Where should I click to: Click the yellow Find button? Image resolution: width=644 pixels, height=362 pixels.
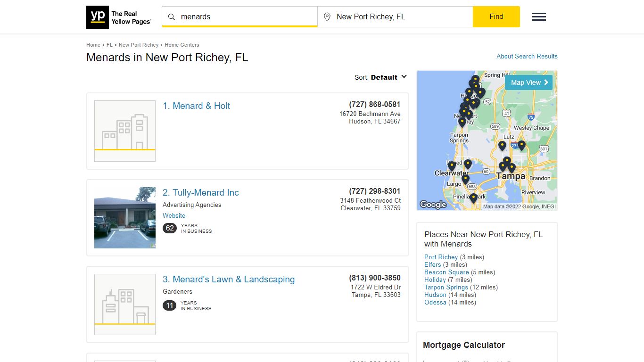point(496,16)
